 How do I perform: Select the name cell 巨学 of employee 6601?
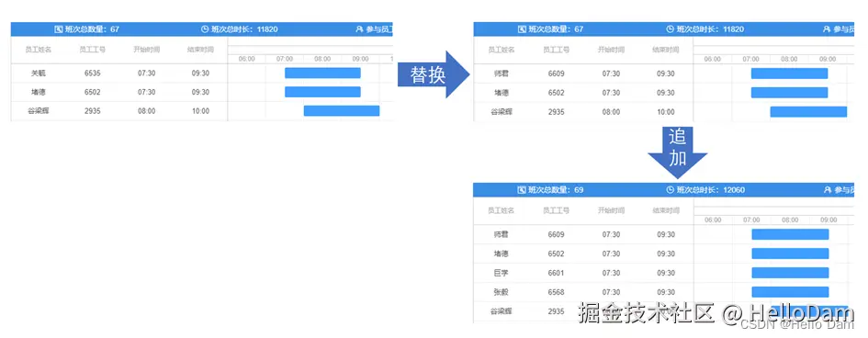[x=501, y=273]
